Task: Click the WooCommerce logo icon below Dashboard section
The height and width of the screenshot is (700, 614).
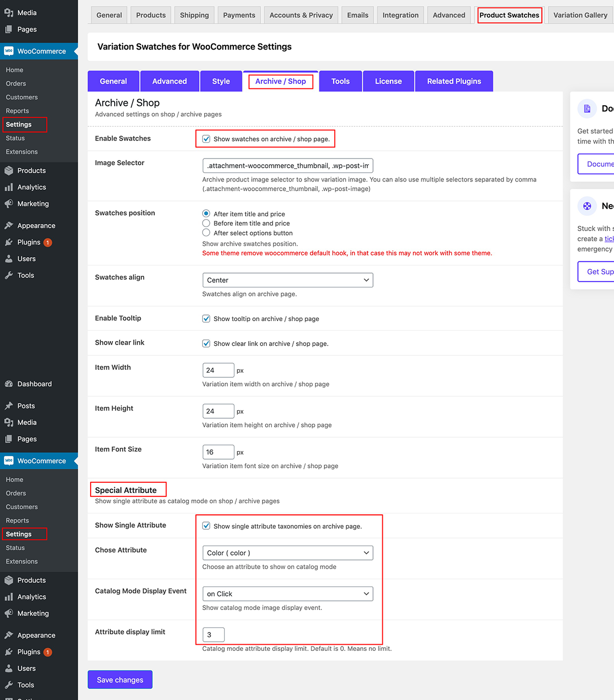Action: point(9,461)
